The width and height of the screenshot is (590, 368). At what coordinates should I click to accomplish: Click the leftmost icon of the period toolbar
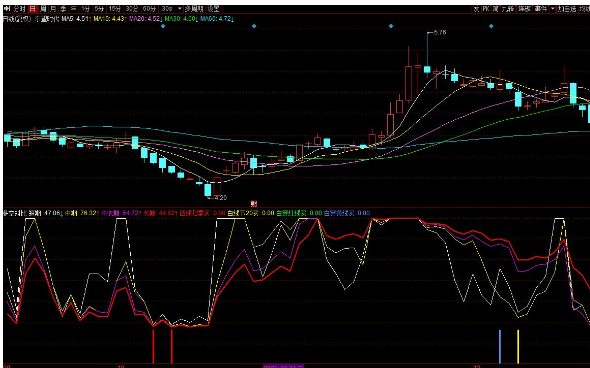pyautogui.click(x=7, y=9)
